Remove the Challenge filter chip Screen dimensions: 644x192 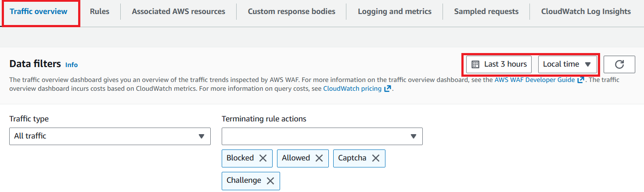270,181
